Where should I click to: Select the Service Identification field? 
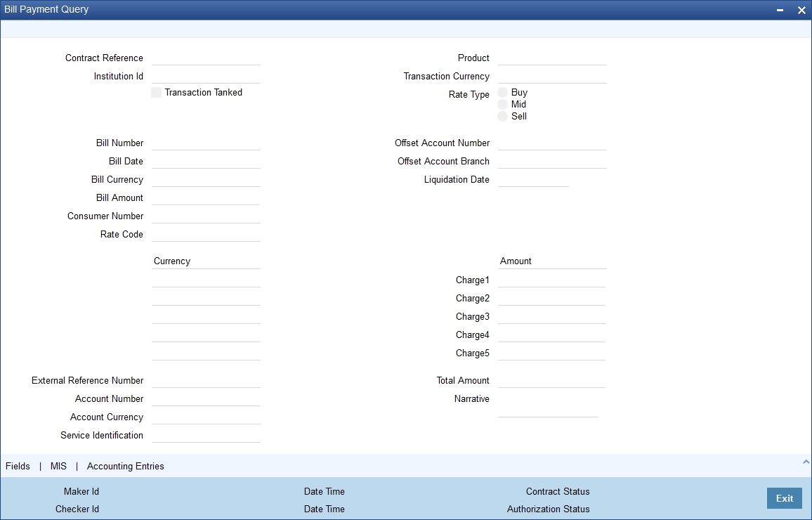pos(205,434)
